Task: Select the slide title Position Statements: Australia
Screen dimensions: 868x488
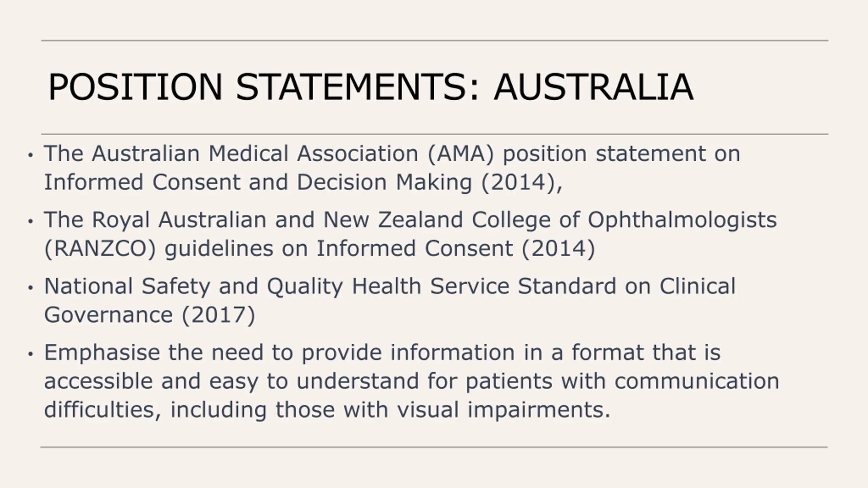Action: click(371, 87)
